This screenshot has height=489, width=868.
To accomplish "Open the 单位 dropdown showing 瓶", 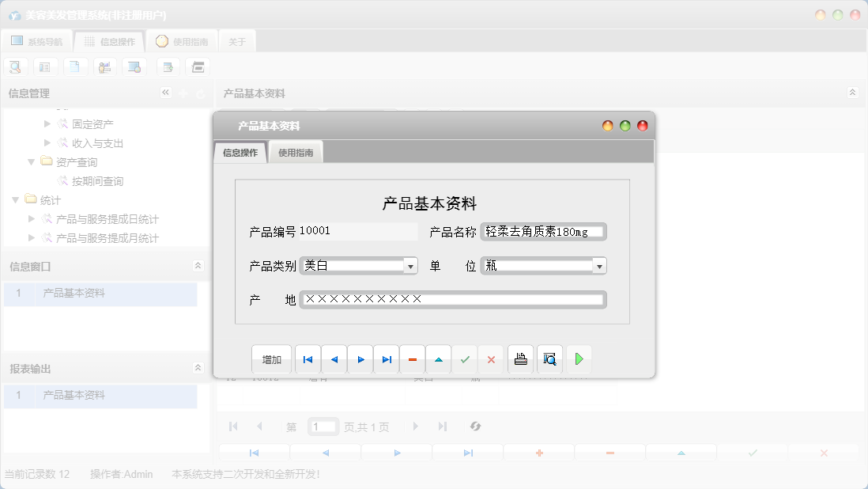I will [x=599, y=265].
